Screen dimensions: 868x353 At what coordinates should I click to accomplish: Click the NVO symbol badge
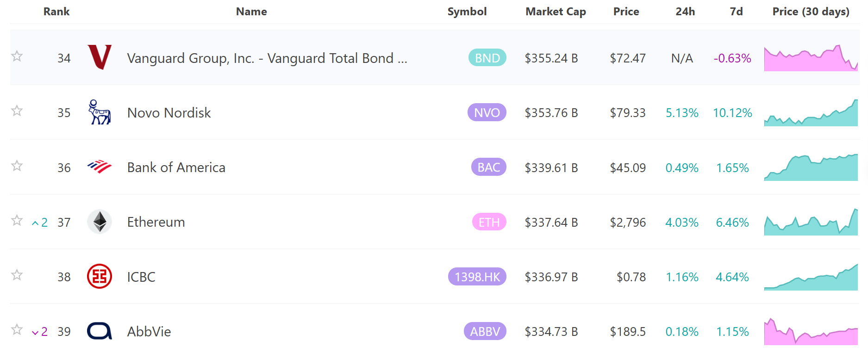[x=487, y=112]
